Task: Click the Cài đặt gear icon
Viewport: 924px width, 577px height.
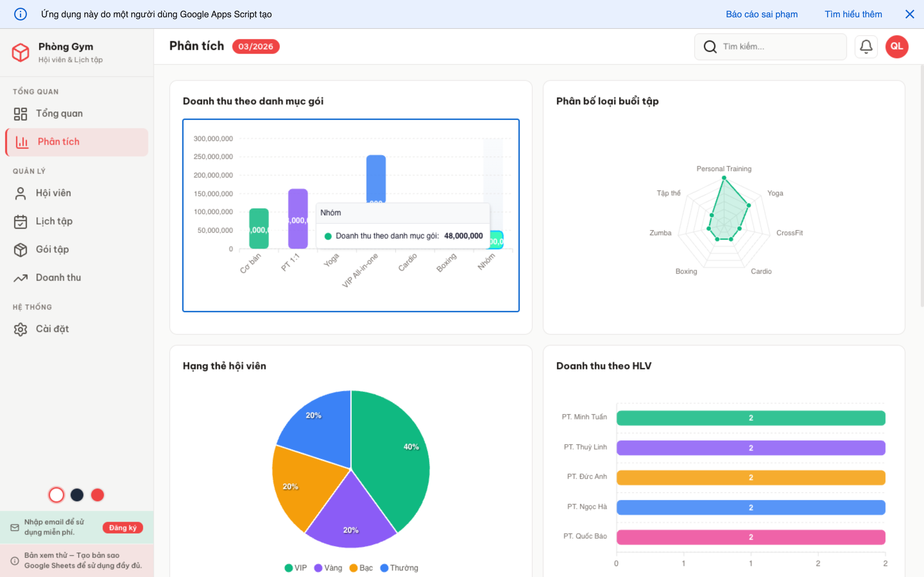Action: pos(20,329)
